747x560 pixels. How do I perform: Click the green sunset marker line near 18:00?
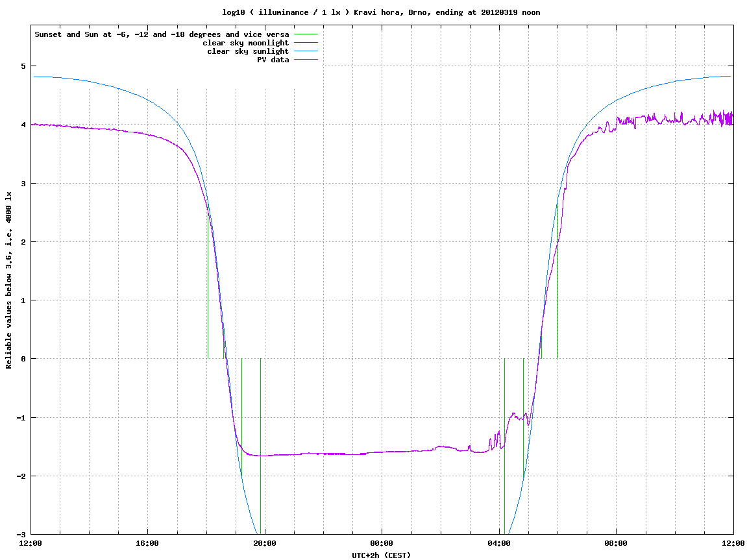coord(208,281)
